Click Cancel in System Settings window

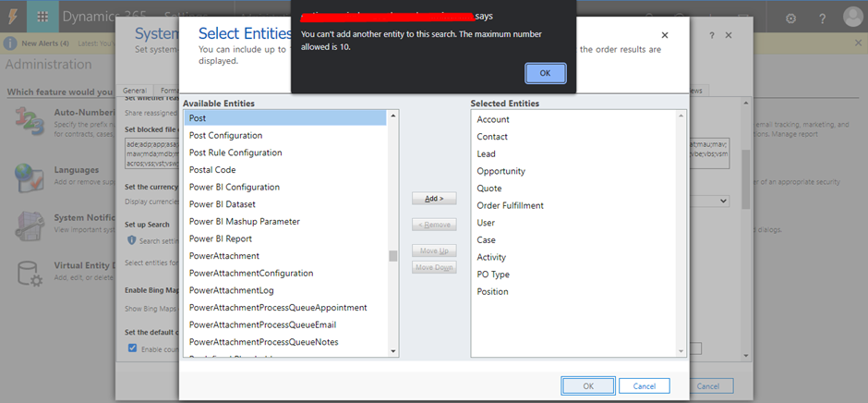(708, 385)
